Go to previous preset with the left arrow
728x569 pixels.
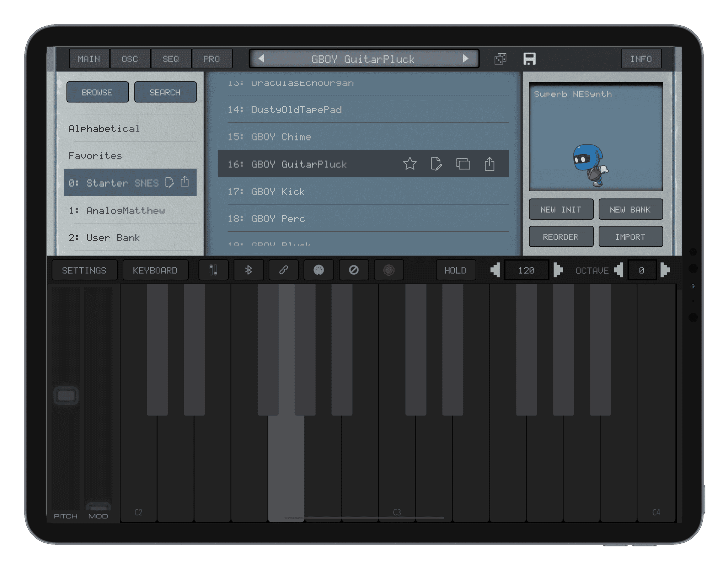pyautogui.click(x=262, y=59)
